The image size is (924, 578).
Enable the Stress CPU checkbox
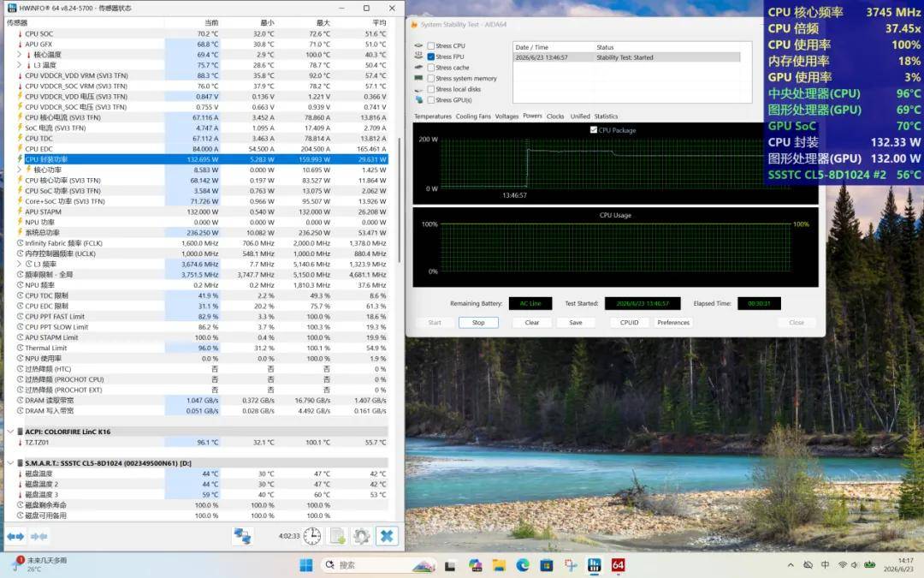430,45
